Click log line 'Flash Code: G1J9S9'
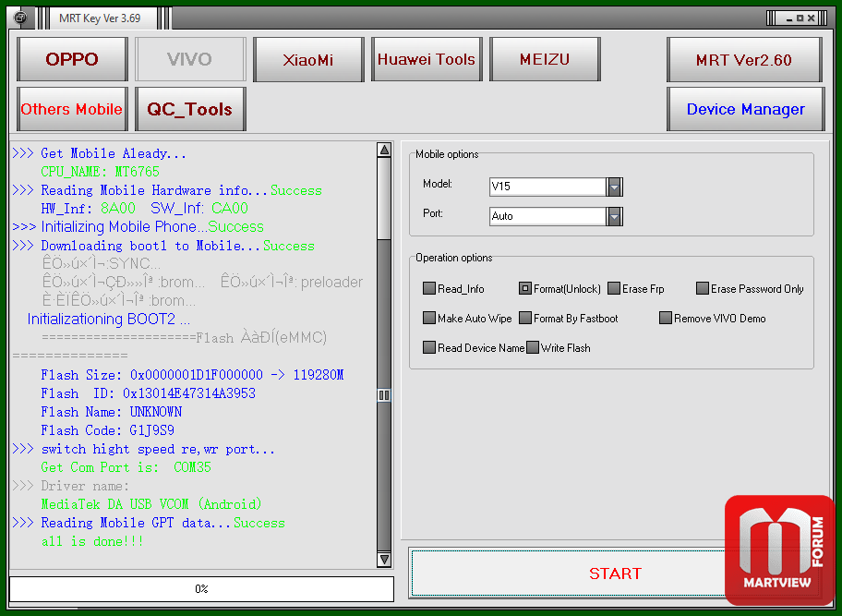 tap(107, 430)
